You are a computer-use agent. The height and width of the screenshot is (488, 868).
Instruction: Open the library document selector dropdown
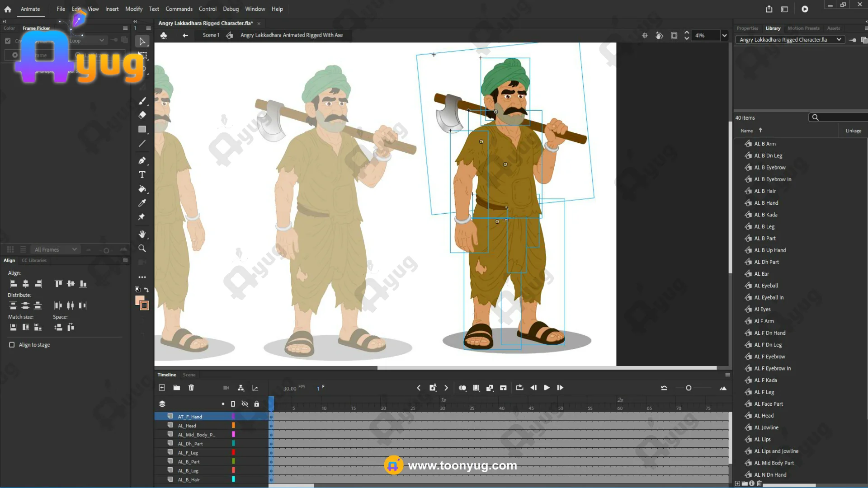tap(839, 40)
